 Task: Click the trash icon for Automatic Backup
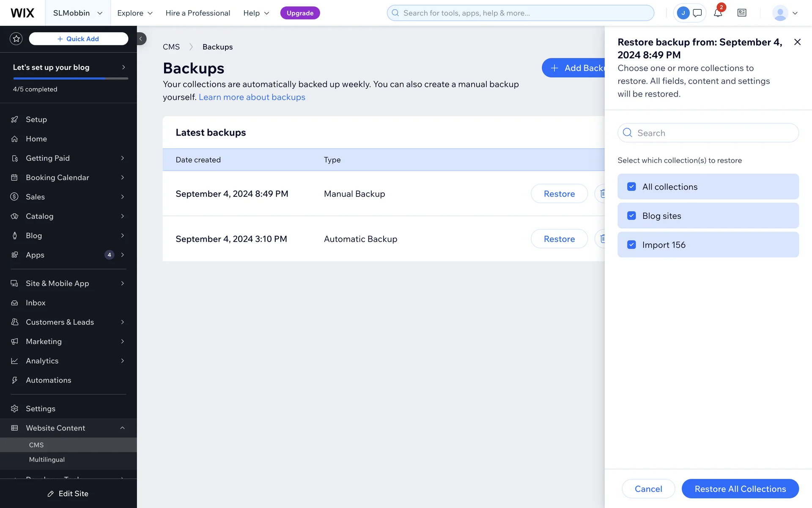point(602,239)
